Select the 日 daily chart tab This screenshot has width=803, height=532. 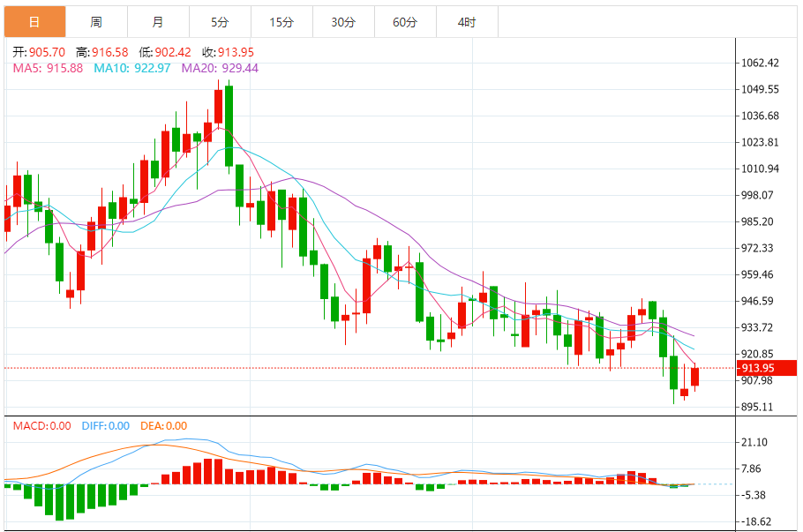(x=34, y=22)
